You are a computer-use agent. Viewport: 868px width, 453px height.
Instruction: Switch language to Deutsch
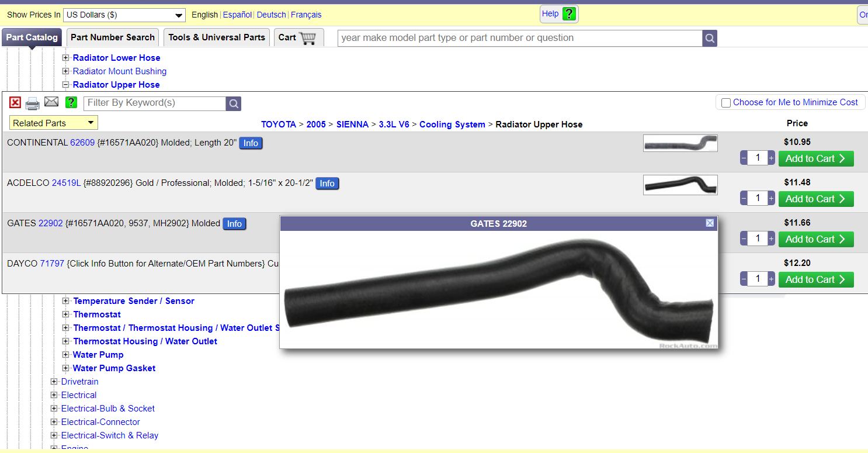[x=272, y=15]
